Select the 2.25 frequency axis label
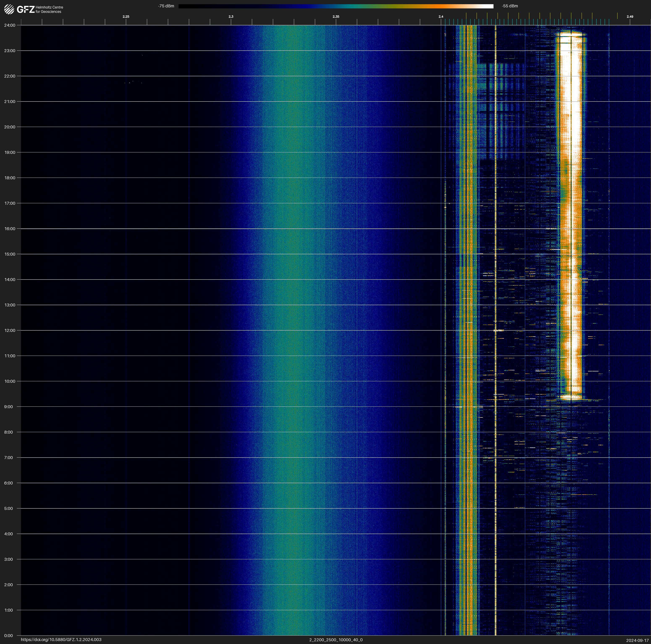The image size is (651, 644). point(126,17)
